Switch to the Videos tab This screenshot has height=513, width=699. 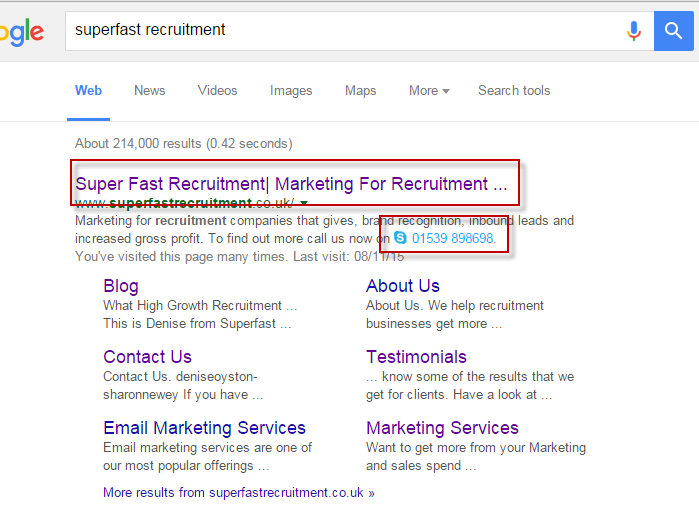tap(218, 90)
